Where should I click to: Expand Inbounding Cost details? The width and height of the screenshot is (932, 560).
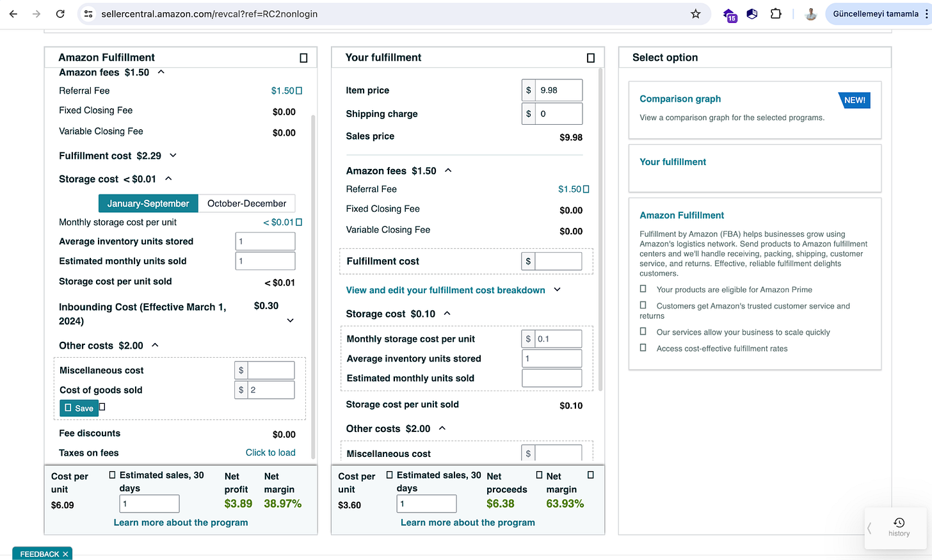tap(291, 321)
